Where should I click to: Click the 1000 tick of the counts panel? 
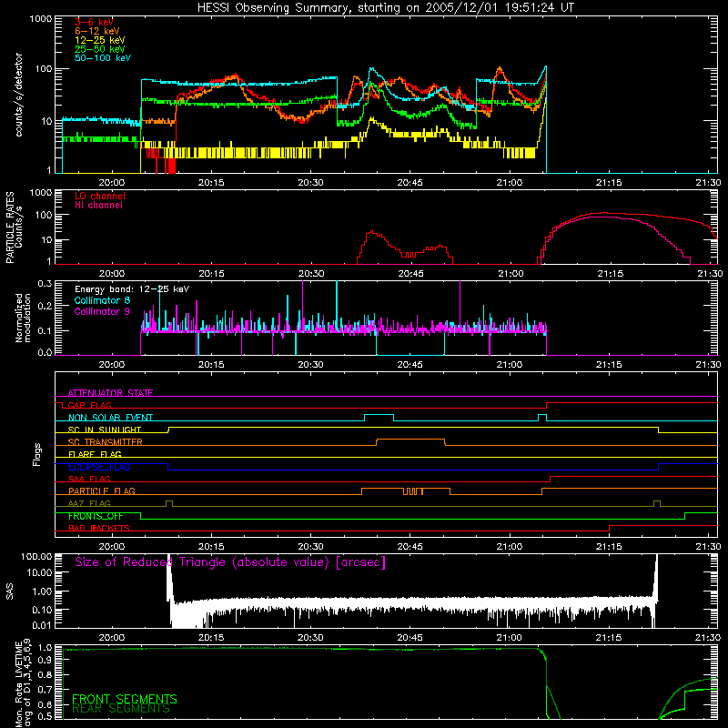(x=40, y=19)
